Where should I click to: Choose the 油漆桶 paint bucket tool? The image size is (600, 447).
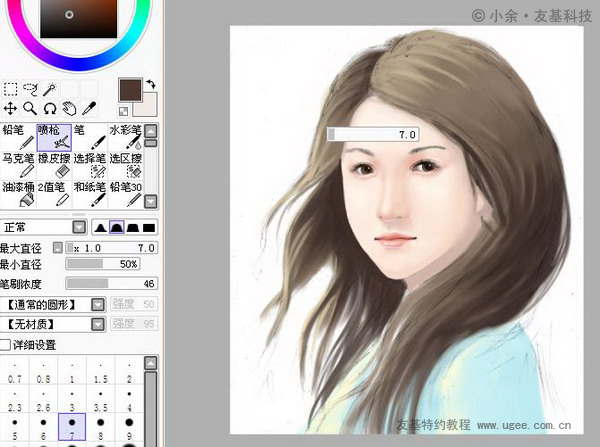coord(18,194)
